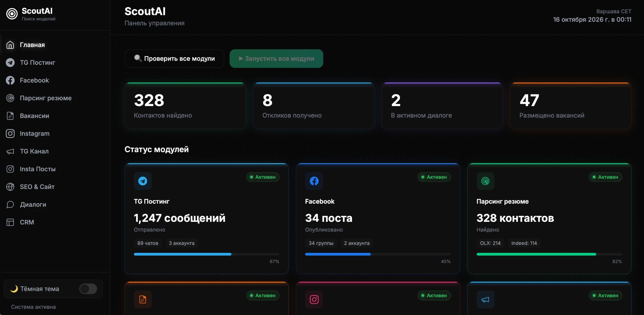This screenshot has height=315, width=644.
Task: Go to Facebook section in sidebar
Action: (x=55, y=80)
